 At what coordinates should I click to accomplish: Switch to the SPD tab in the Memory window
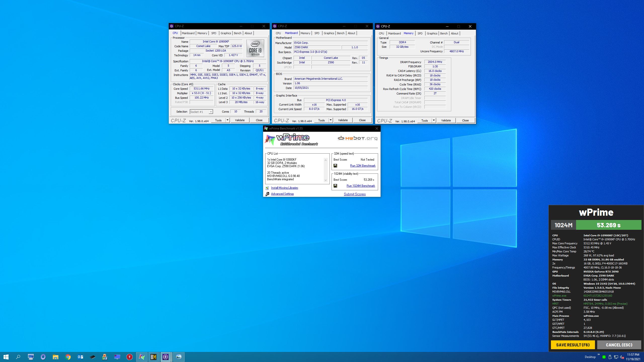point(420,33)
